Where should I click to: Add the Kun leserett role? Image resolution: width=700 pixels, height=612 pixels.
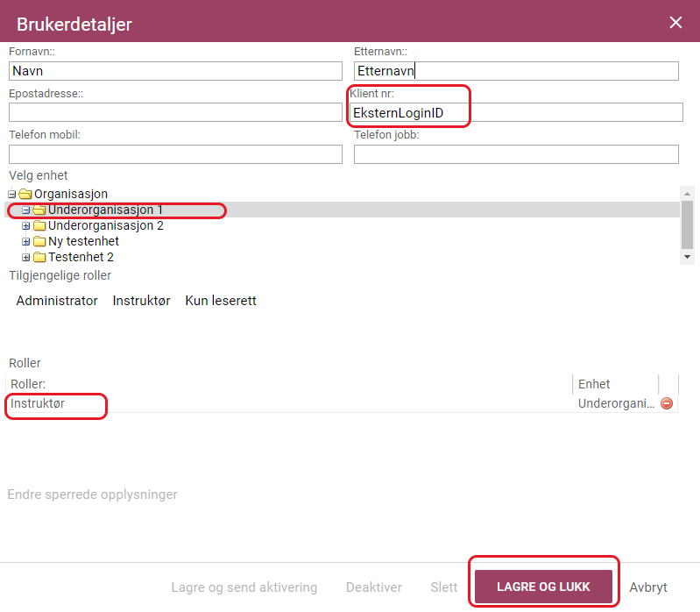point(221,301)
